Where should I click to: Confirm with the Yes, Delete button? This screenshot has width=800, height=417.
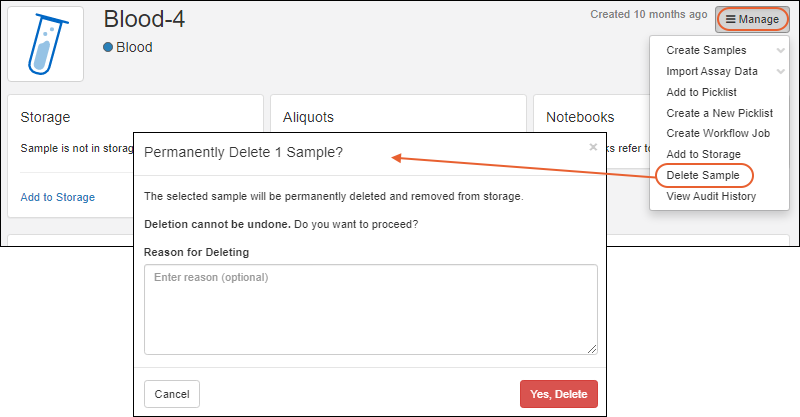click(559, 394)
